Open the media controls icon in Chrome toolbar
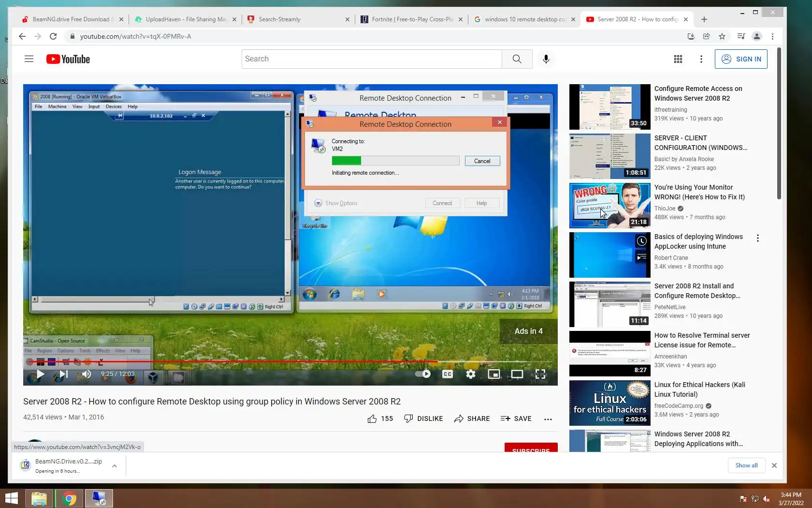Viewport: 812px width, 508px height. point(741,36)
